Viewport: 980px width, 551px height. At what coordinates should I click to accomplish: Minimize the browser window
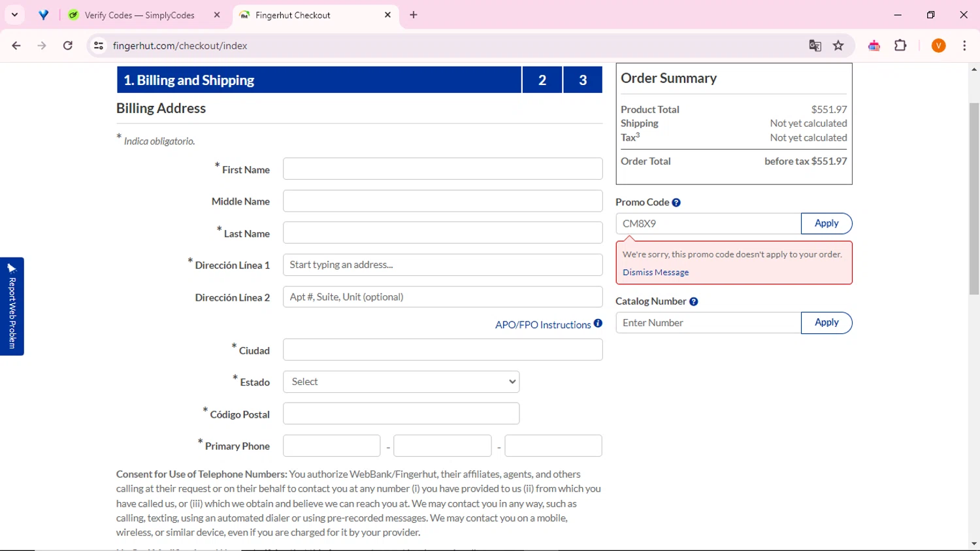click(898, 14)
